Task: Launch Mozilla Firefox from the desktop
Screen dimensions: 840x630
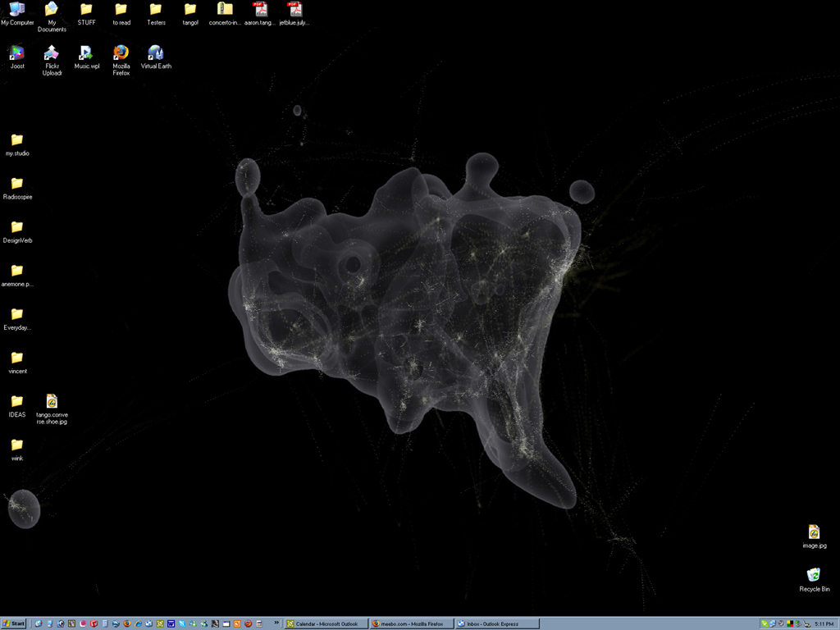Action: coord(121,61)
